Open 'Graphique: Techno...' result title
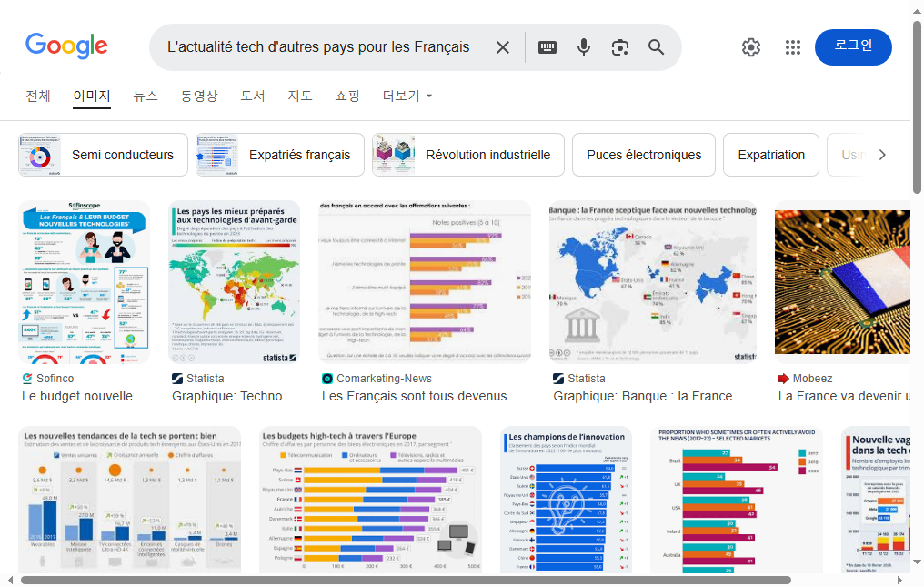The width and height of the screenshot is (924, 587). pos(233,396)
